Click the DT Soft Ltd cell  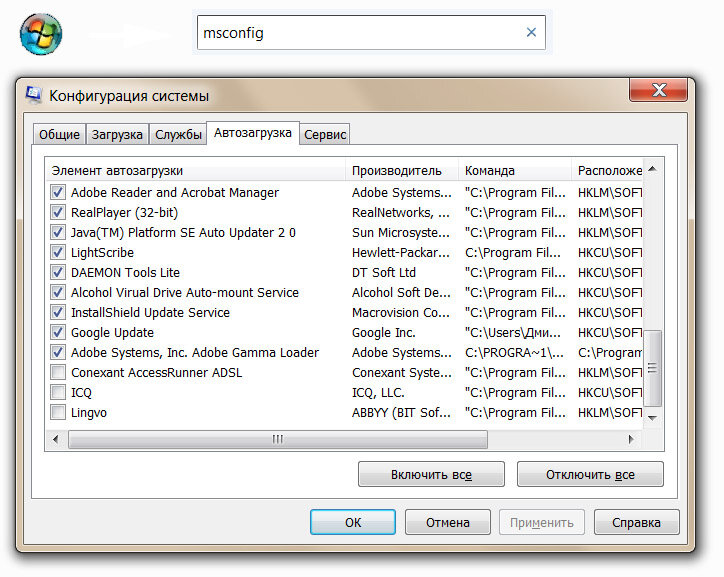coord(384,272)
